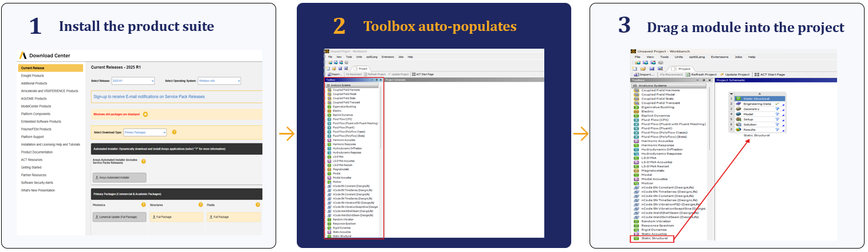The image size is (868, 252).
Task: Click Lumerical Update (Full Package) button
Action: click(x=119, y=217)
